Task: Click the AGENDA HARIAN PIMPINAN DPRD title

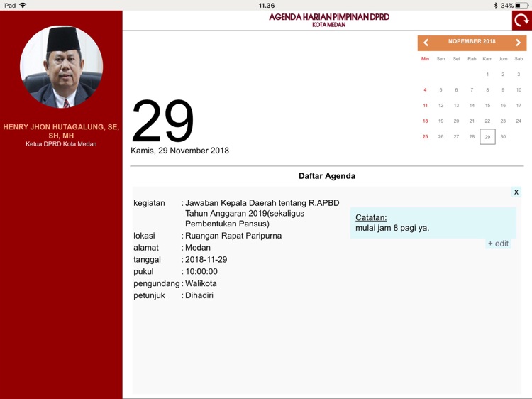Action: point(329,17)
